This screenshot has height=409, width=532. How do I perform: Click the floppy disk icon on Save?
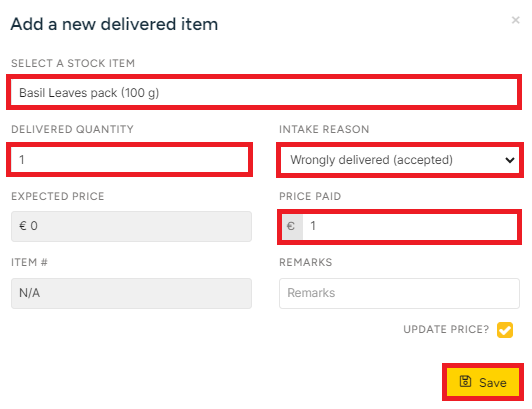pyautogui.click(x=465, y=382)
